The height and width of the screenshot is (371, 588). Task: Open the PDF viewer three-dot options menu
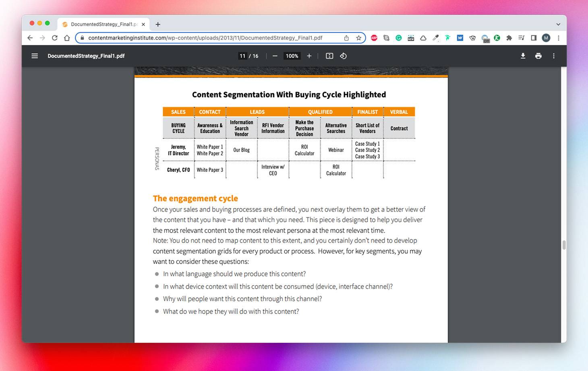pos(554,56)
